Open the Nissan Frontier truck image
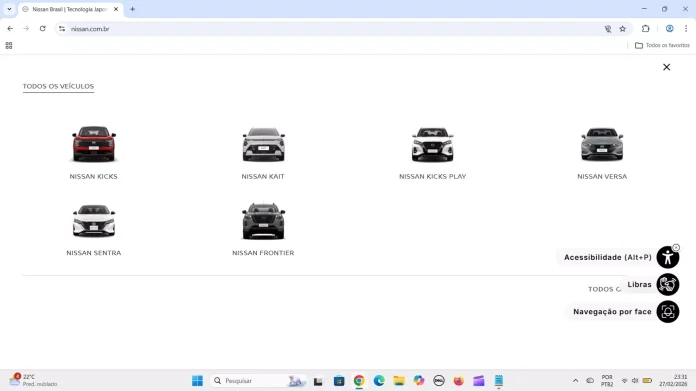This screenshot has width=696, height=391. (263, 221)
